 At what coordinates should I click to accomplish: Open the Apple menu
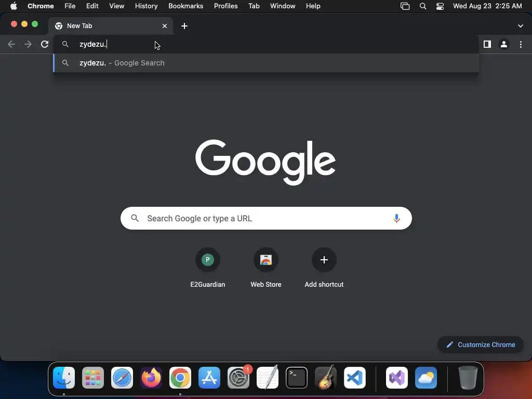click(x=14, y=6)
